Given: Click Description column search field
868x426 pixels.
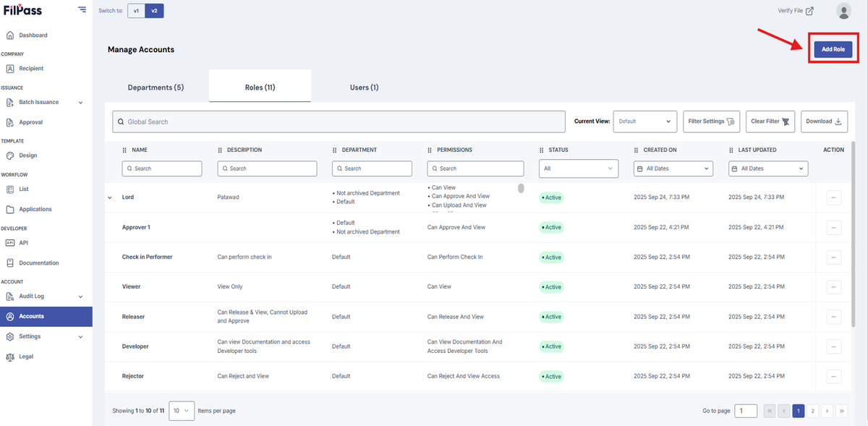Looking at the screenshot, I should (x=267, y=168).
